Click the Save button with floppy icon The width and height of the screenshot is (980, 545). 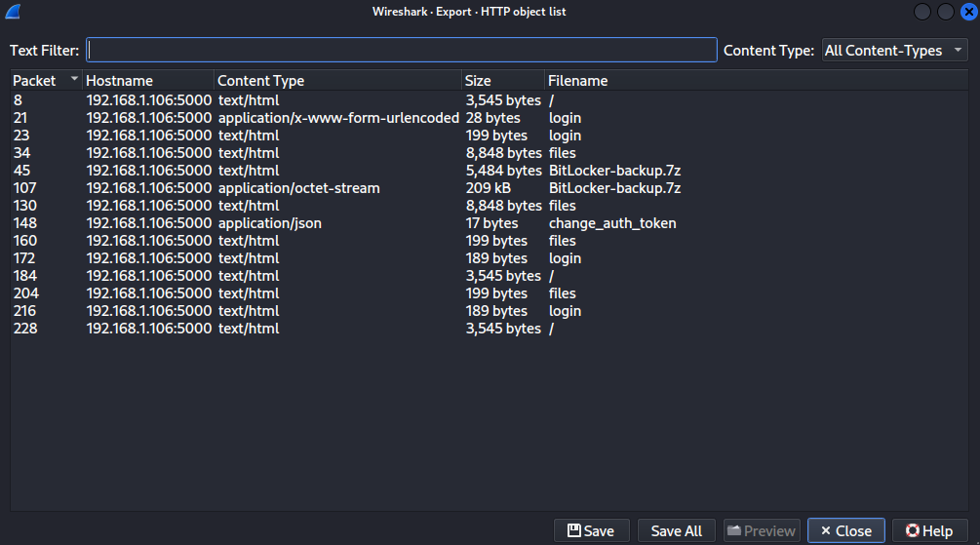[591, 530]
